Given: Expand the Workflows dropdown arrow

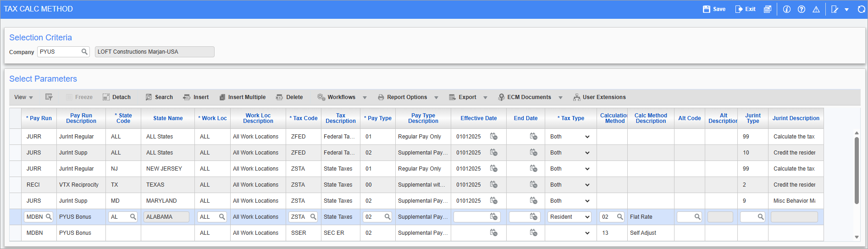Looking at the screenshot, I should [365, 98].
